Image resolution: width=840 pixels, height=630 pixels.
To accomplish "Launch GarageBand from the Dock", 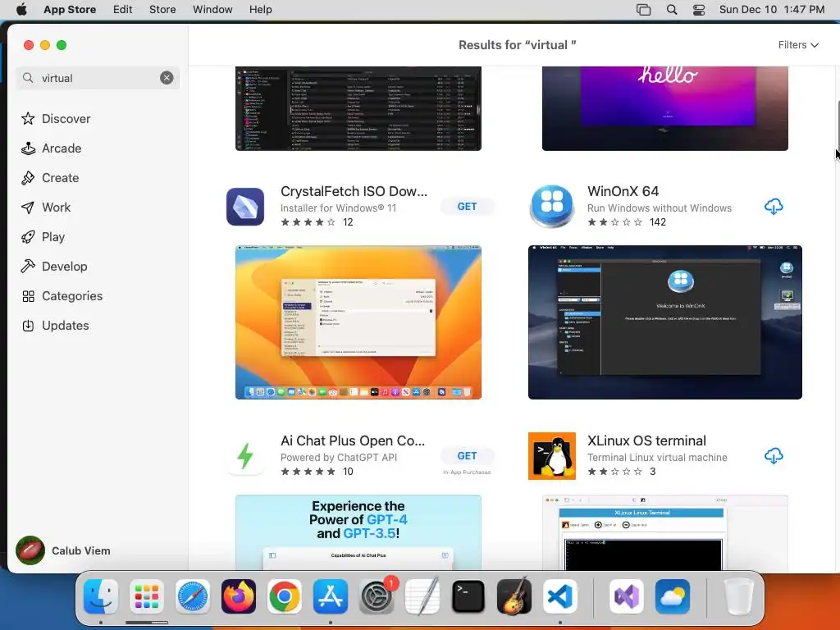I will point(514,596).
